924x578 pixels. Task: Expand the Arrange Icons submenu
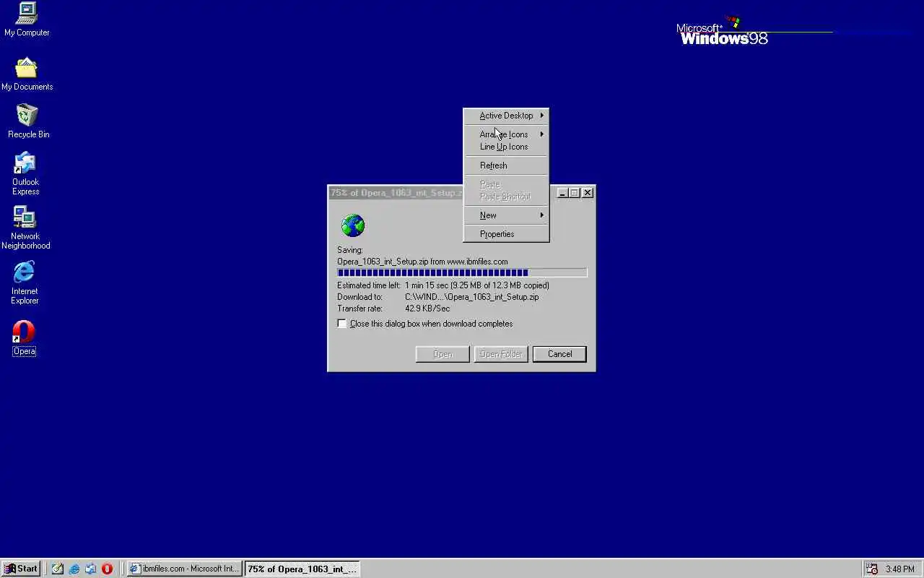coord(506,134)
